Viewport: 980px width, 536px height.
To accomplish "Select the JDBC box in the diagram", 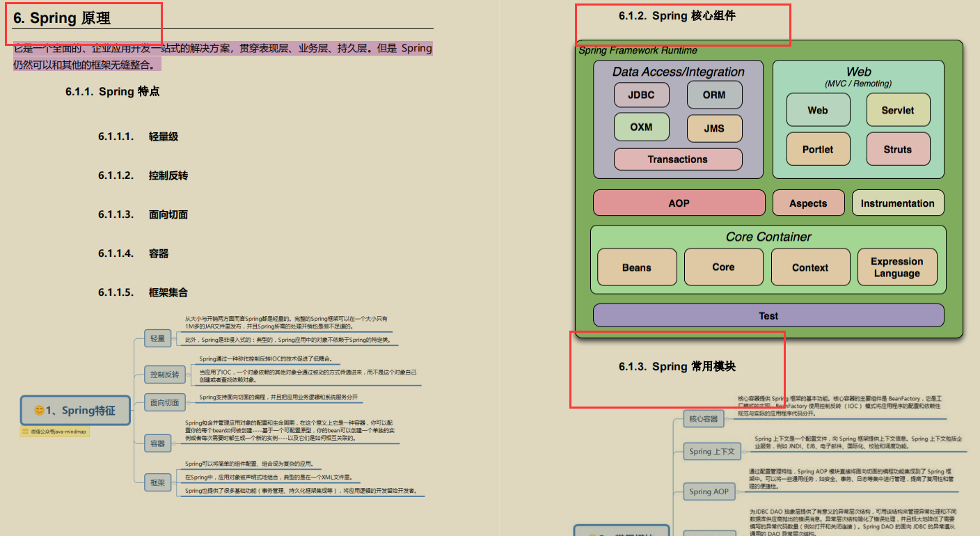I will tap(641, 95).
